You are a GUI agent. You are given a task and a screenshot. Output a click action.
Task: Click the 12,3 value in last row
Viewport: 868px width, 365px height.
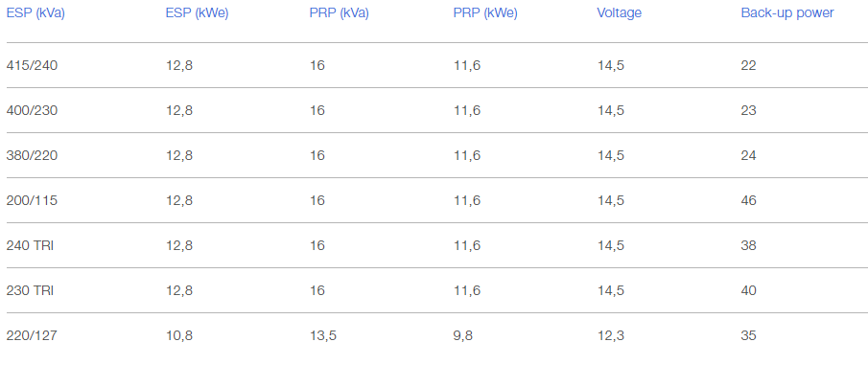tap(611, 335)
